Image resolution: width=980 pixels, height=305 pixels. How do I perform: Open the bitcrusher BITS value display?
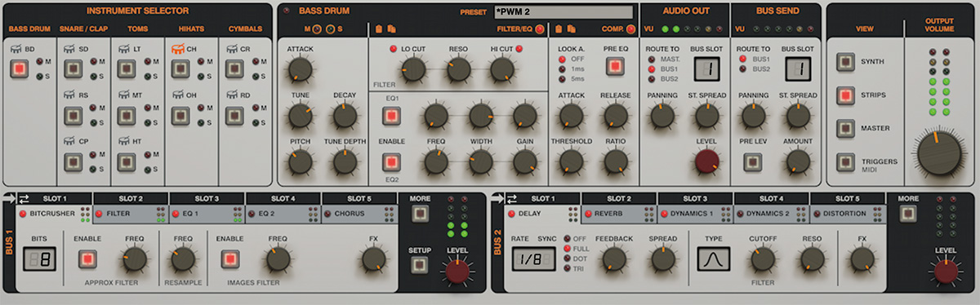(x=38, y=260)
